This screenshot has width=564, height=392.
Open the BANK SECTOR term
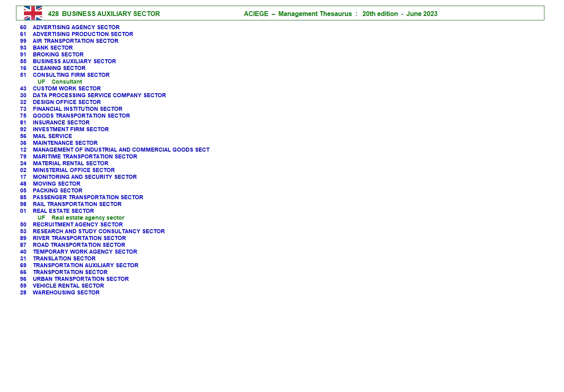tap(53, 48)
